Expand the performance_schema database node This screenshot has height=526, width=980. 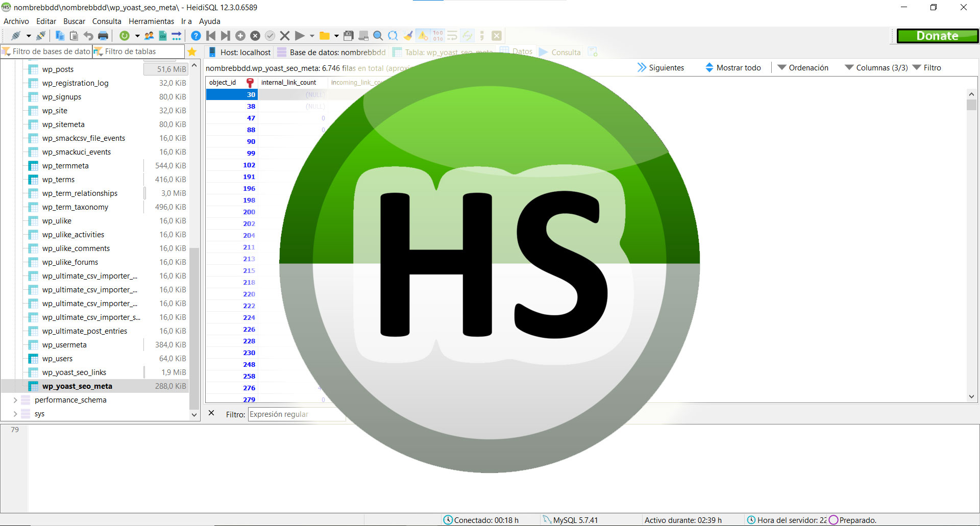pyautogui.click(x=15, y=400)
